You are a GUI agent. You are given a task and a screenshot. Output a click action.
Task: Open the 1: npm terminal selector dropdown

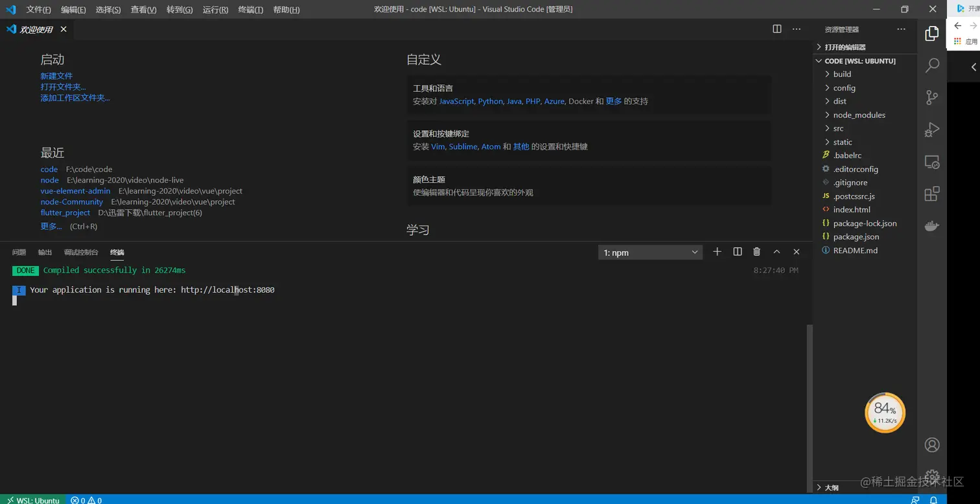650,253
